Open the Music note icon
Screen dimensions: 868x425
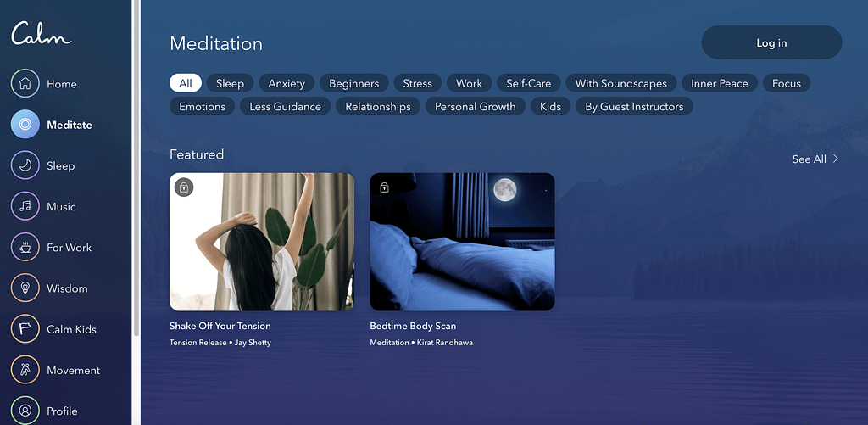click(x=25, y=206)
